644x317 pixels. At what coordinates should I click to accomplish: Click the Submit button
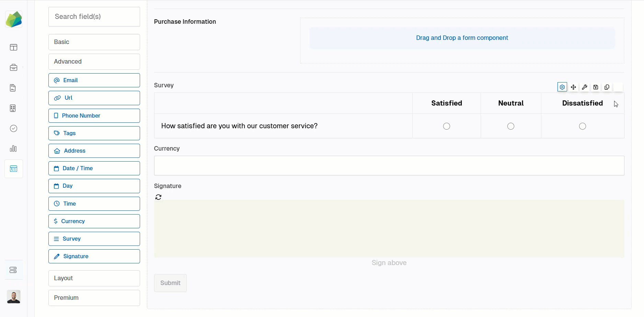click(x=170, y=283)
